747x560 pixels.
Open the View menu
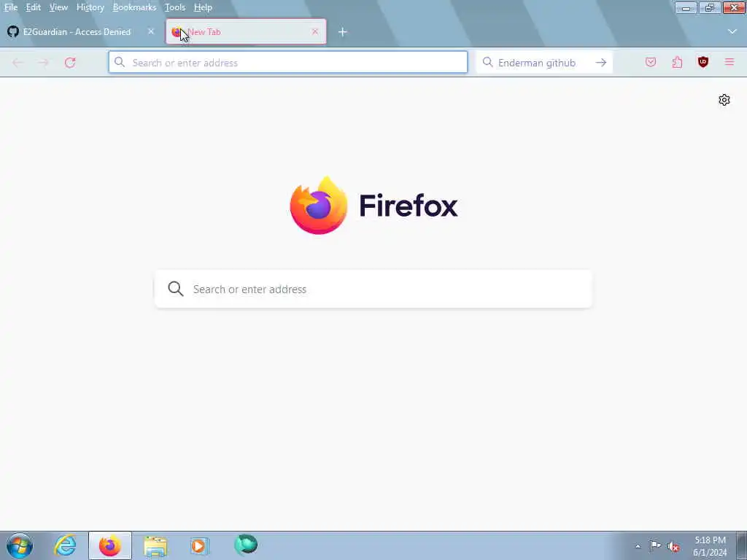[58, 7]
